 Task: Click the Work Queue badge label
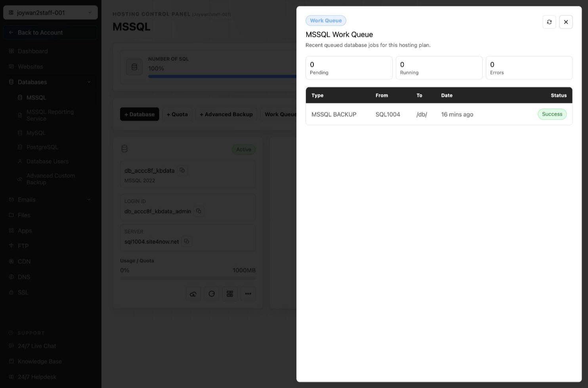(326, 21)
